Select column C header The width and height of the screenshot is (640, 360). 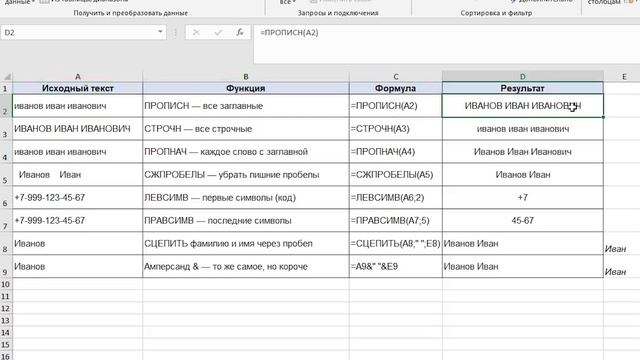(x=396, y=76)
